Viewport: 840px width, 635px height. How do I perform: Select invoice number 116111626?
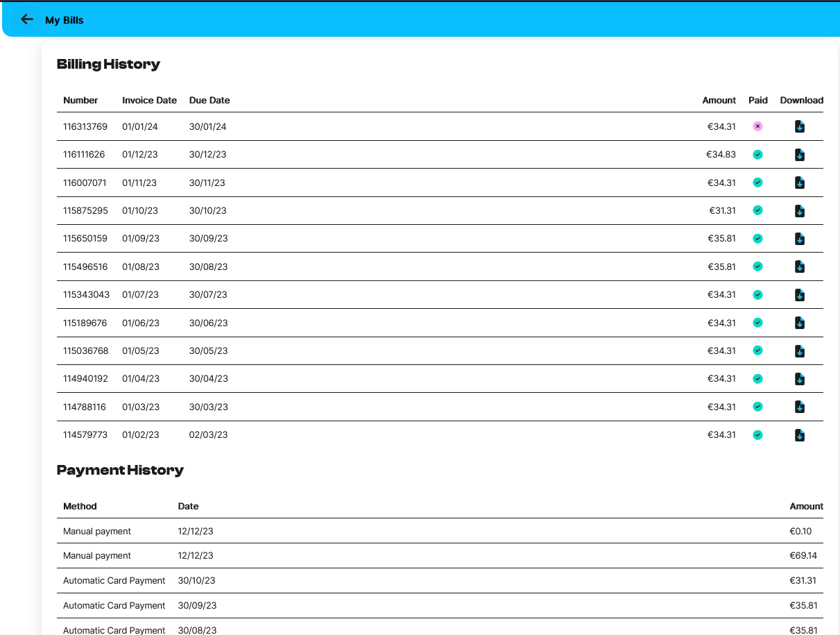pos(84,154)
